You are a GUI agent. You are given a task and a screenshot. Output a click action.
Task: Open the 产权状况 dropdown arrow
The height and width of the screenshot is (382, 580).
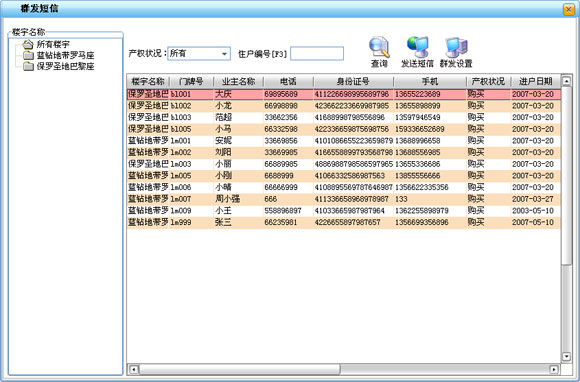224,54
